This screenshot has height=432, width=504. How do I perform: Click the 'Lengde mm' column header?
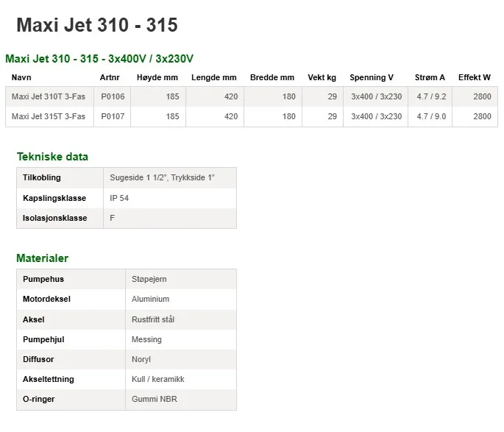click(214, 77)
